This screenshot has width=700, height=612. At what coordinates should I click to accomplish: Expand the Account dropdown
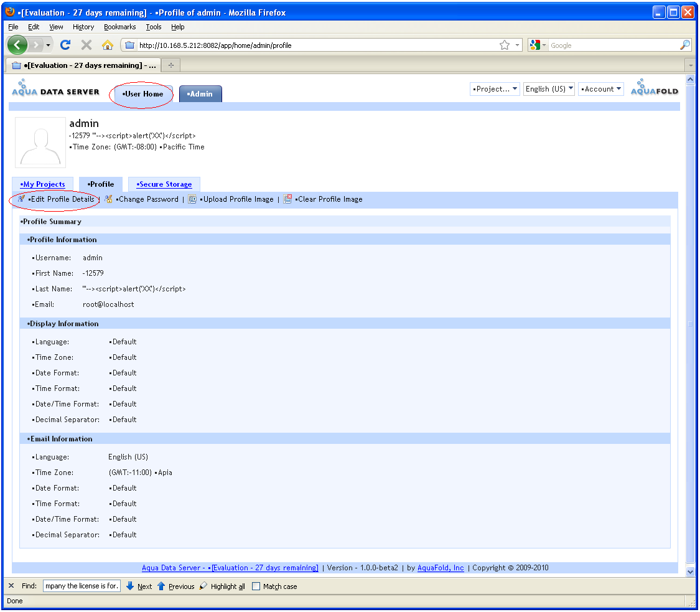(601, 89)
